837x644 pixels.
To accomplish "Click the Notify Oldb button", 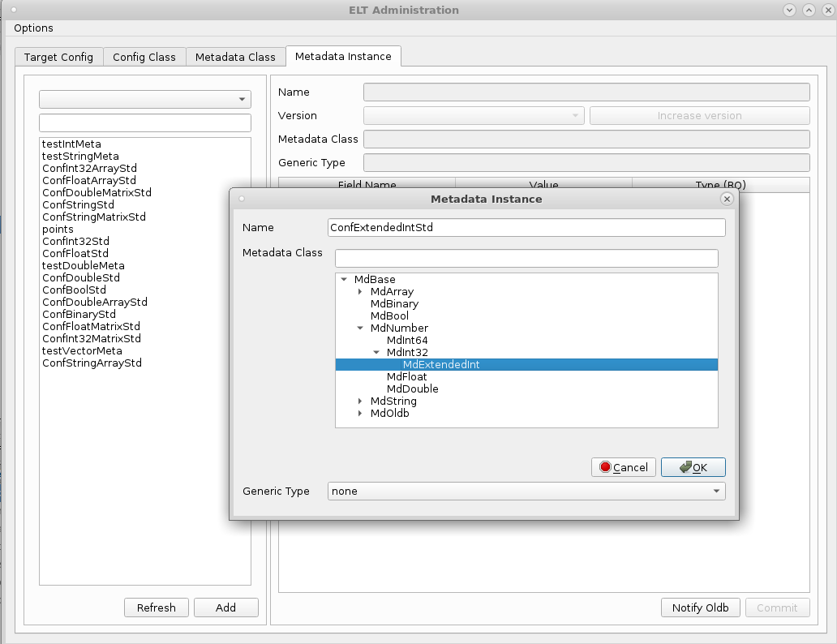I will pyautogui.click(x=701, y=608).
